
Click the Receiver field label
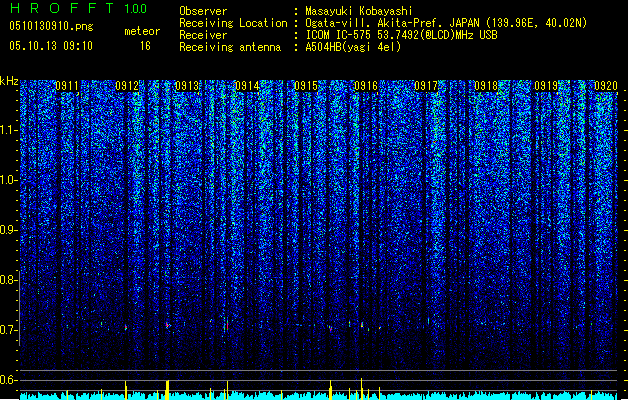(203, 35)
